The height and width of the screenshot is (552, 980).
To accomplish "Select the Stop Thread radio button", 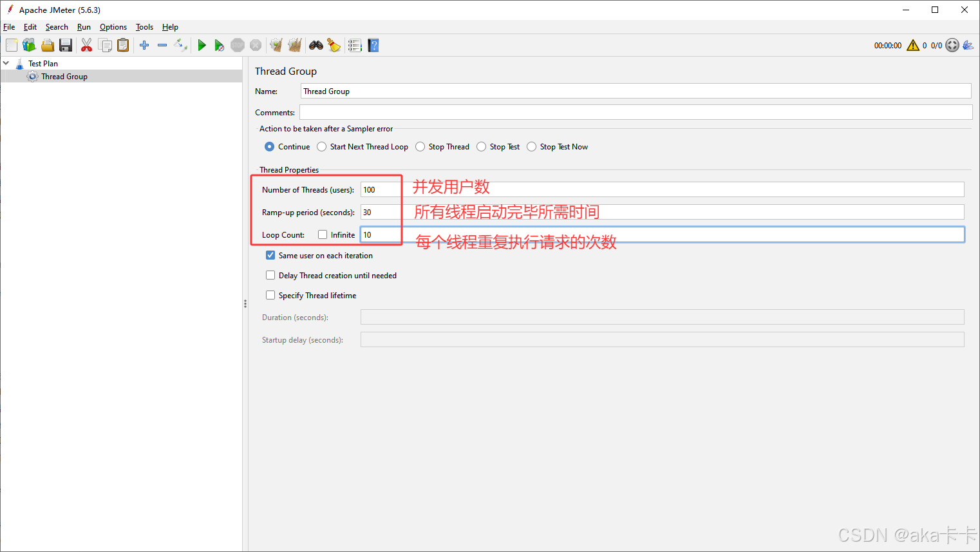I will pyautogui.click(x=420, y=147).
